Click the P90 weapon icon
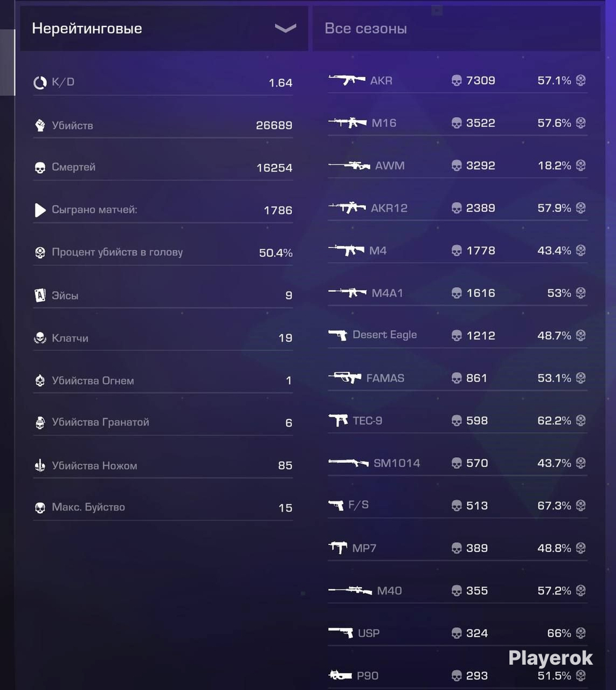The image size is (616, 690). tap(340, 675)
